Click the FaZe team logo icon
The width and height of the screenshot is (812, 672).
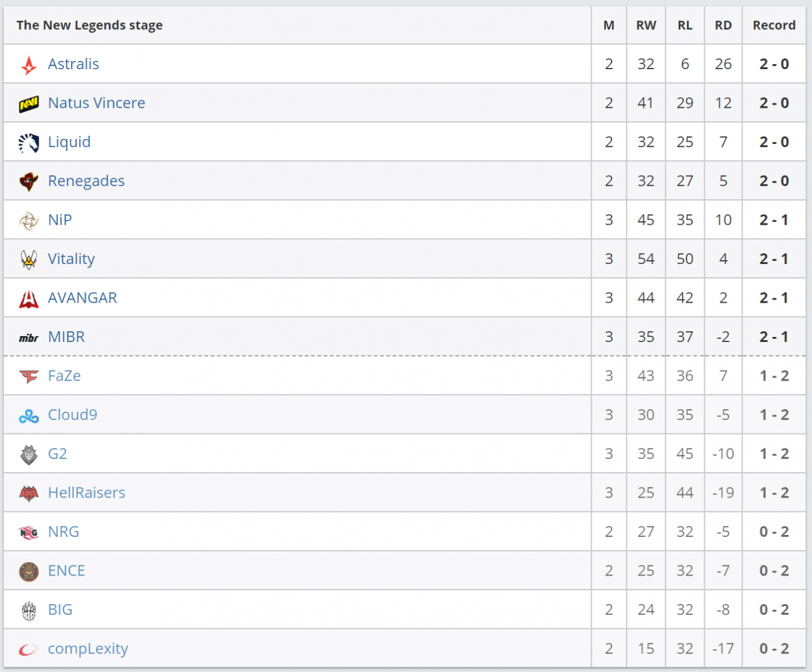[29, 376]
